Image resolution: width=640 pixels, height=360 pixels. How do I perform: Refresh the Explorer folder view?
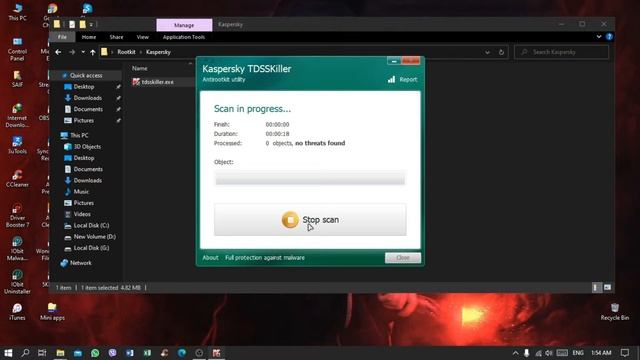click(x=501, y=52)
